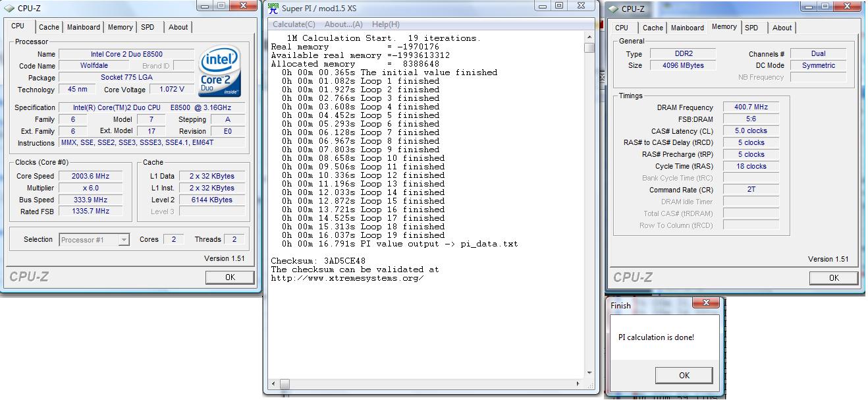Viewport: 868px width, 400px height.
Task: Click the 'PI calculation is done!' message
Action: click(x=656, y=337)
